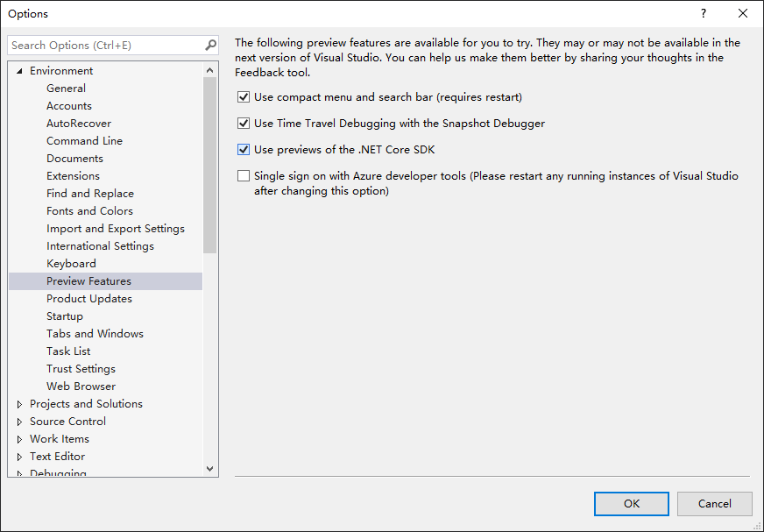Click the Environment label
Screen dimensions: 764x532
[61, 71]
